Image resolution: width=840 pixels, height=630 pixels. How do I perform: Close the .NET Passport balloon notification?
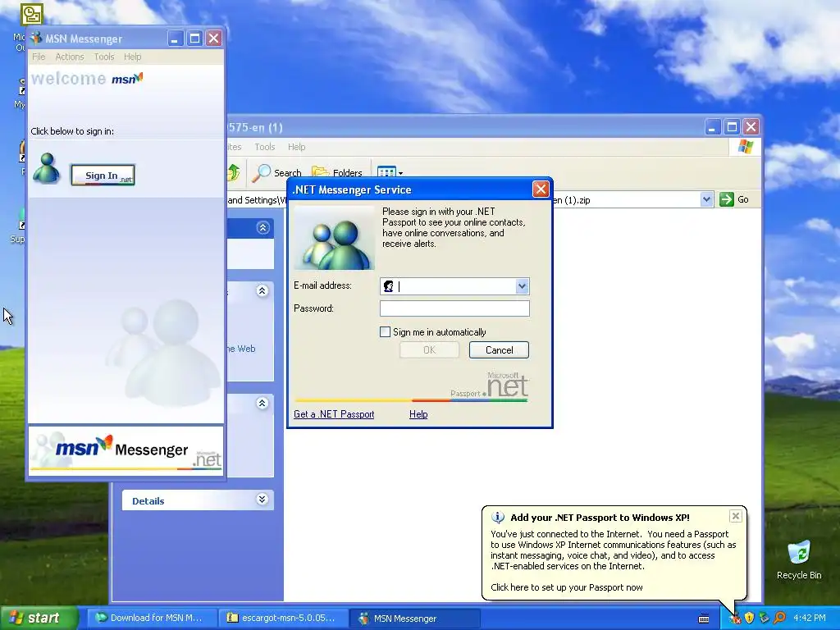(x=736, y=516)
